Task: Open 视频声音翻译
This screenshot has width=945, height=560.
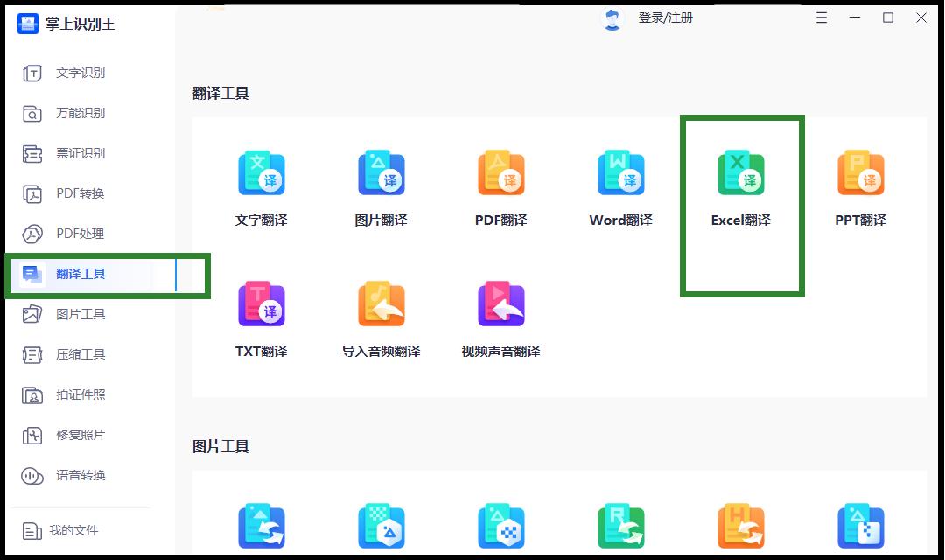Action: pos(500,317)
